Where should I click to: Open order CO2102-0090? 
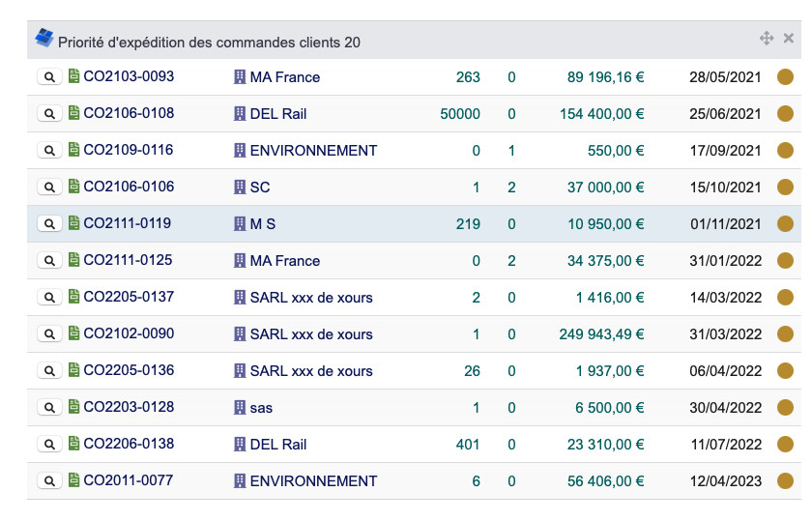point(129,334)
